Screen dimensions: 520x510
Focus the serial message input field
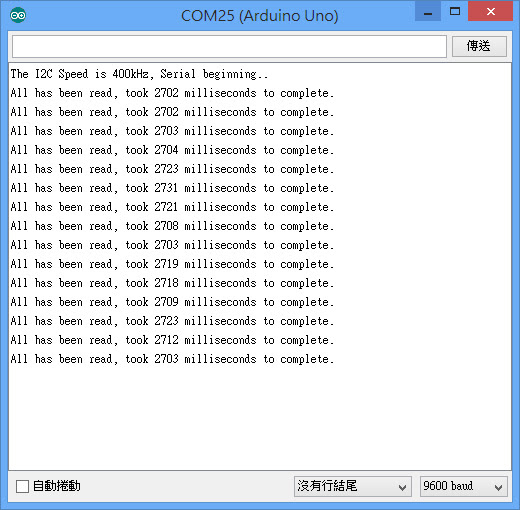(229, 46)
